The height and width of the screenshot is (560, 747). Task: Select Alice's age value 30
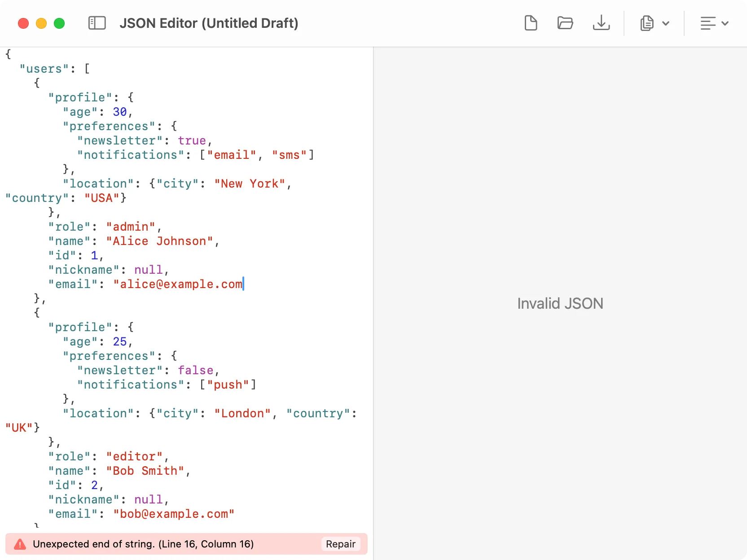tap(120, 112)
